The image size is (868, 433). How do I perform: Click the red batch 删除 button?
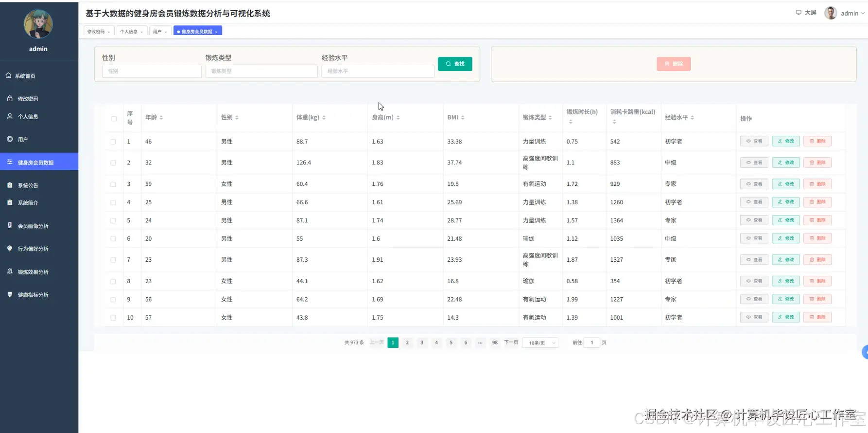674,64
